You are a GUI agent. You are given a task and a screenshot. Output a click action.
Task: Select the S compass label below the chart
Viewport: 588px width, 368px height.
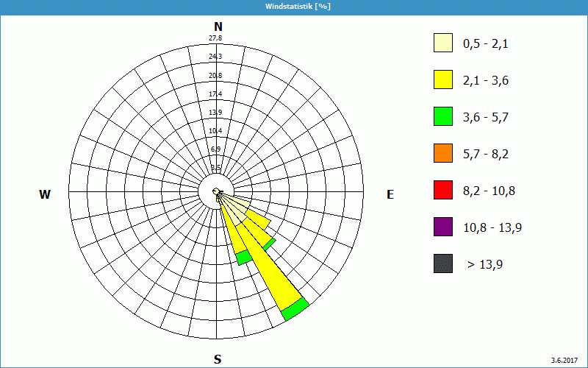point(217,359)
